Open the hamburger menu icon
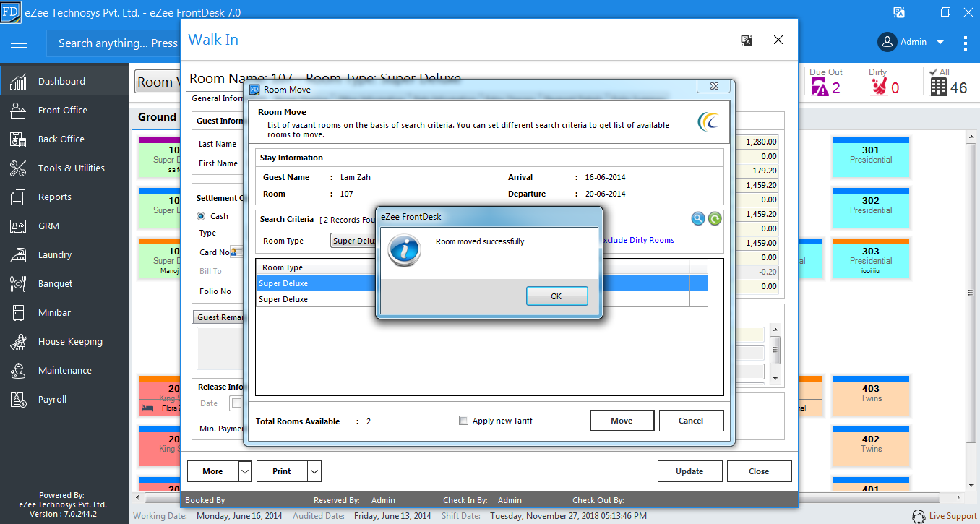 pos(19,43)
